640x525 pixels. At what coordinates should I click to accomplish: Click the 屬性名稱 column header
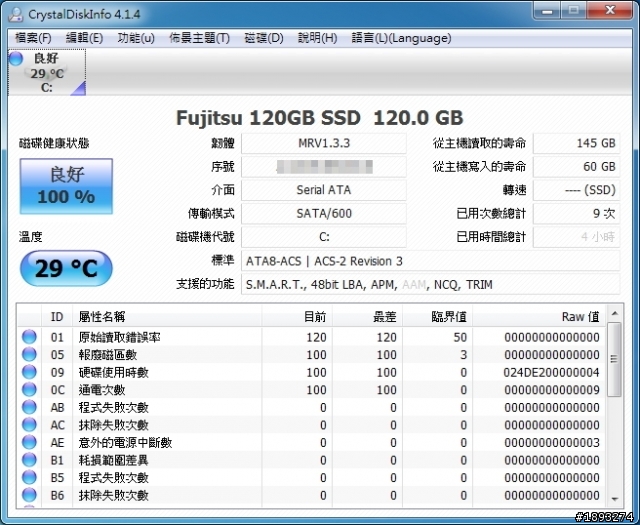pyautogui.click(x=167, y=316)
